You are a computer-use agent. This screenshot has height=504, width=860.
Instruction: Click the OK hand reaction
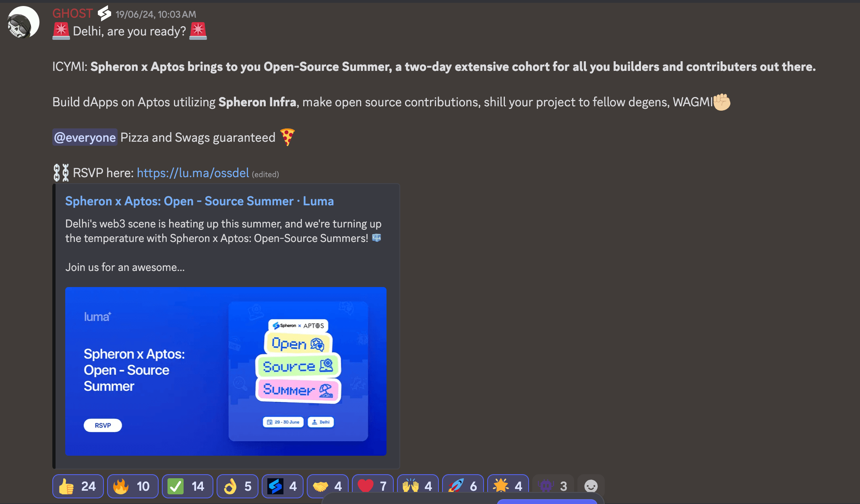coord(238,486)
